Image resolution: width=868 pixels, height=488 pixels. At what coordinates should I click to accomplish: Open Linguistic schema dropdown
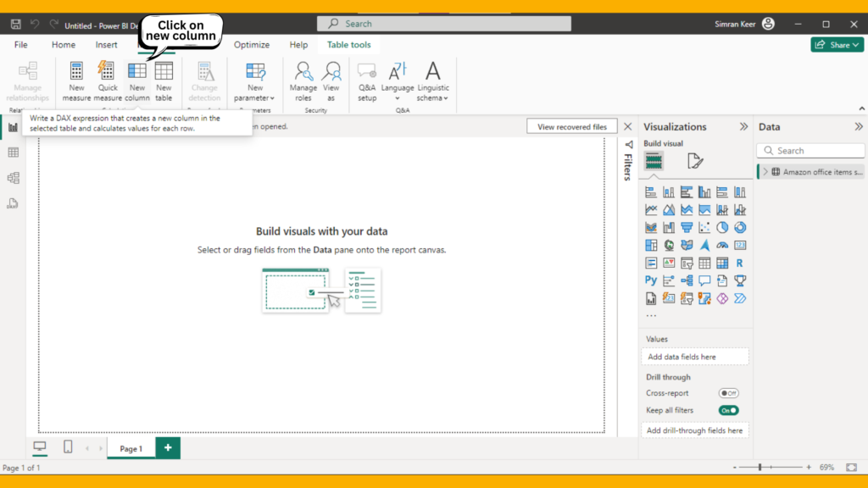pos(433,81)
